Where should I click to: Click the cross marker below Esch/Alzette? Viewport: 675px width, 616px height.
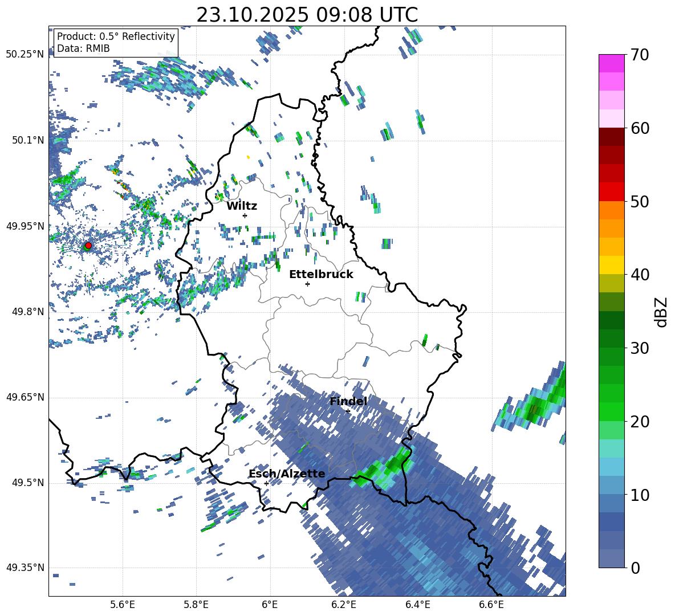point(266,483)
